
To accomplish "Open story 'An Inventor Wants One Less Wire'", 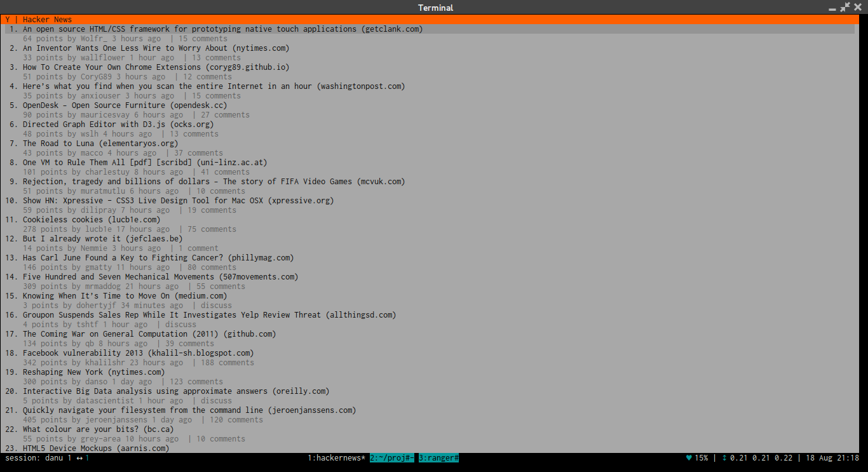I will (x=156, y=48).
